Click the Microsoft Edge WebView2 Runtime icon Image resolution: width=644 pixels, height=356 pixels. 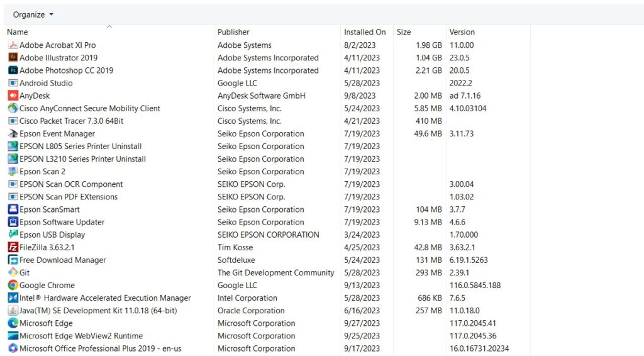(13, 336)
